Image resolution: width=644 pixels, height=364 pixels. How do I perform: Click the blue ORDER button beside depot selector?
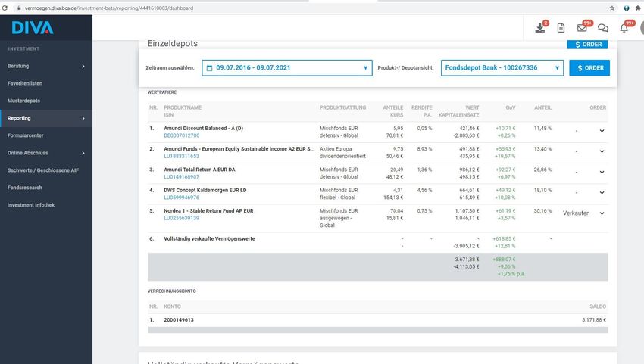click(589, 68)
